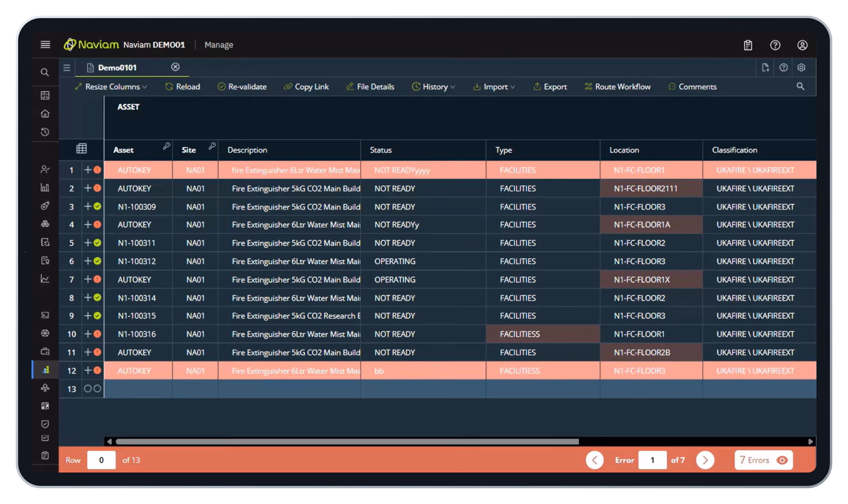Image resolution: width=848 pixels, height=504 pixels.
Task: Open the recent history icon in sidebar
Action: tap(45, 132)
